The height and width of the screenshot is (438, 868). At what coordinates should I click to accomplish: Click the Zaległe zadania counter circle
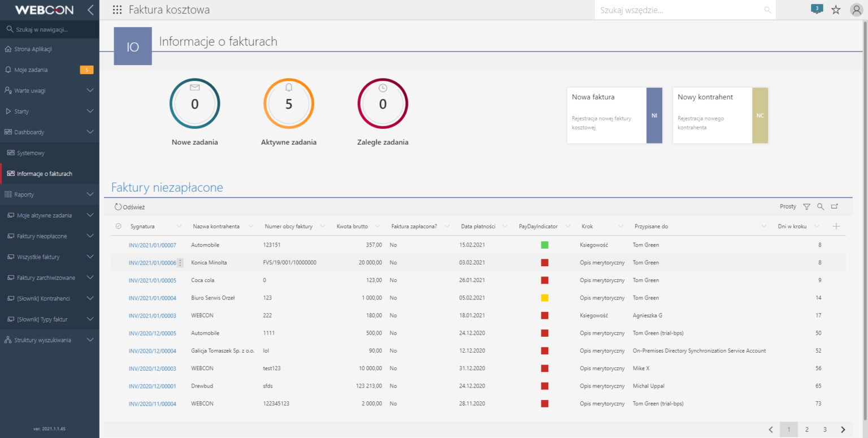(x=383, y=103)
